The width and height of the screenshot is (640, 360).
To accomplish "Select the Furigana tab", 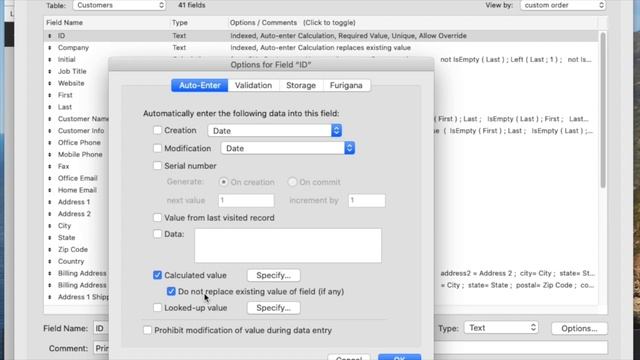I will point(346,85).
